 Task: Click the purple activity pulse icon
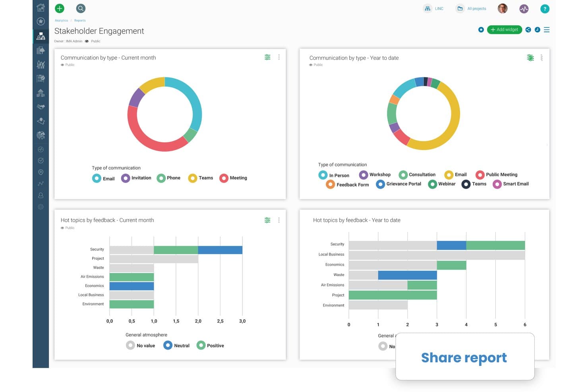(524, 8)
